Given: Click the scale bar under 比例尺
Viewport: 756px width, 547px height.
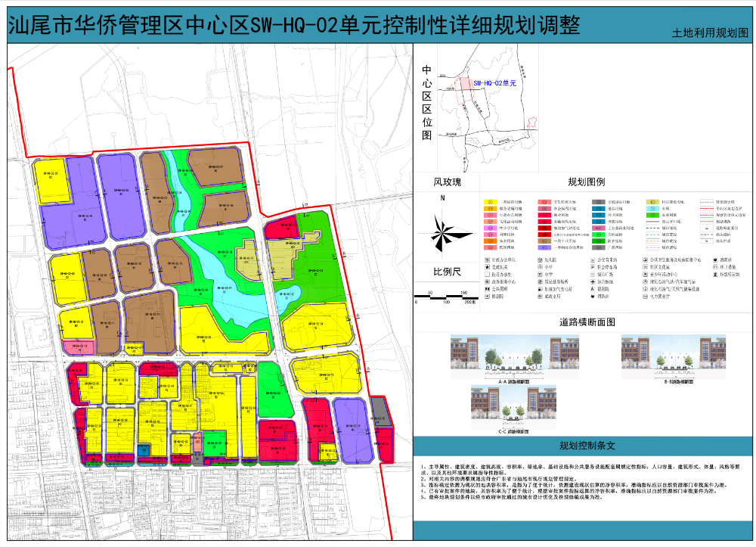Looking at the screenshot, I should (x=446, y=296).
